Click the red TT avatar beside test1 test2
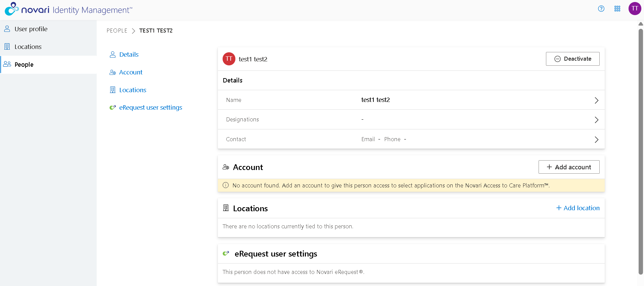The image size is (644, 286). tap(229, 59)
